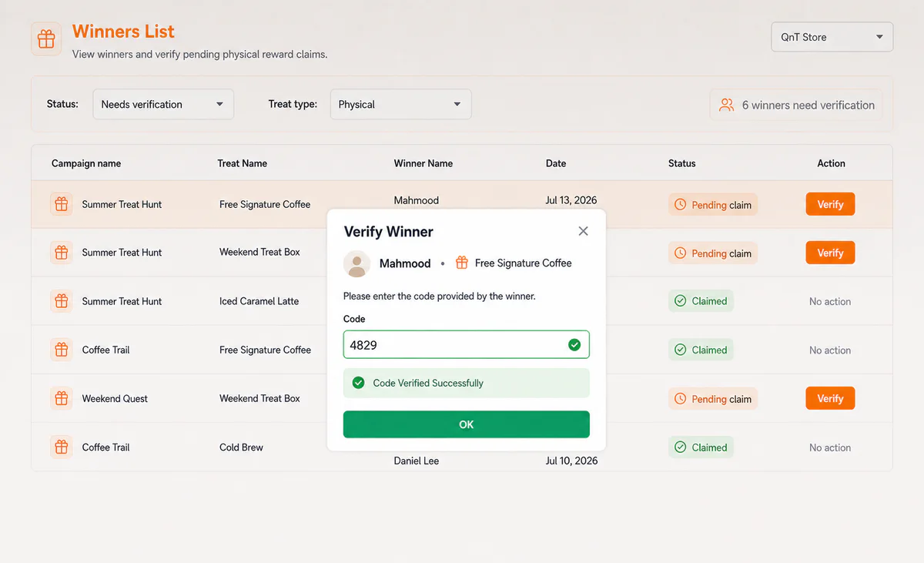Confirm with the green OK button

(x=466, y=424)
